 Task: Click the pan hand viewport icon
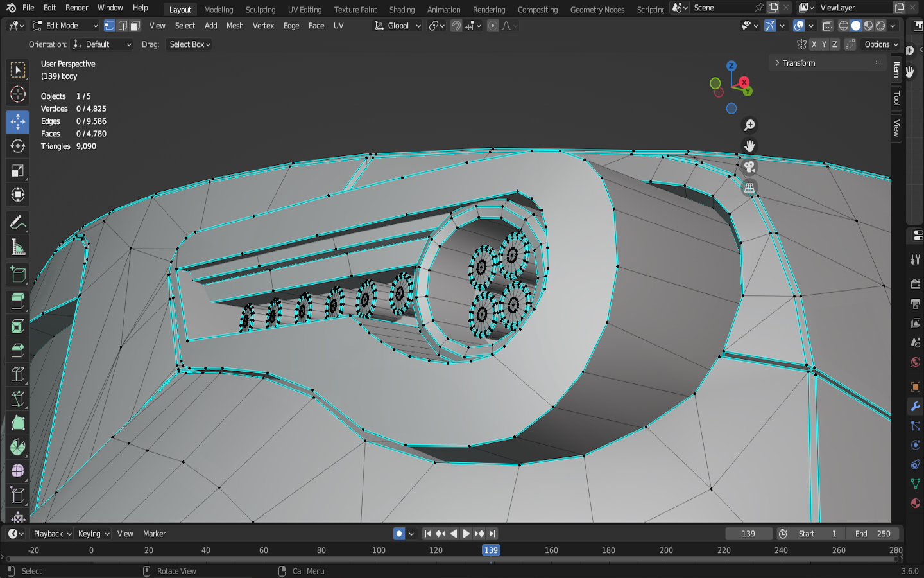(749, 146)
